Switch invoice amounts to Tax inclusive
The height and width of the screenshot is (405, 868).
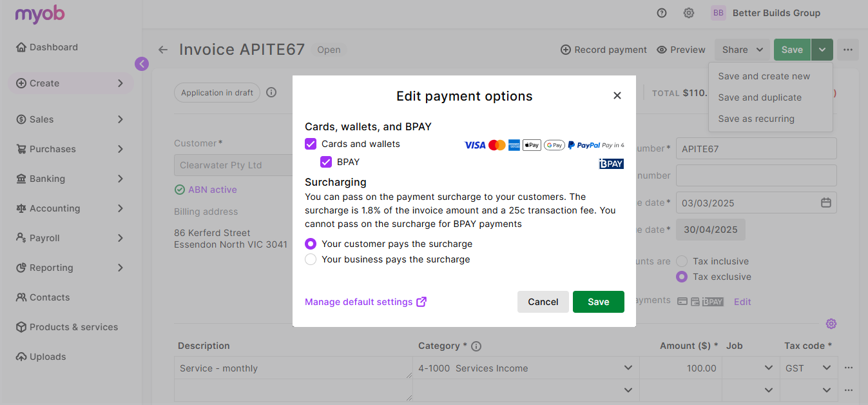(682, 261)
